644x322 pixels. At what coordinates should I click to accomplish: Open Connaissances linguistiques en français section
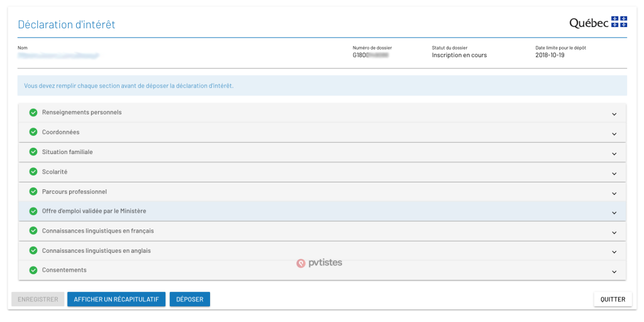tap(97, 231)
